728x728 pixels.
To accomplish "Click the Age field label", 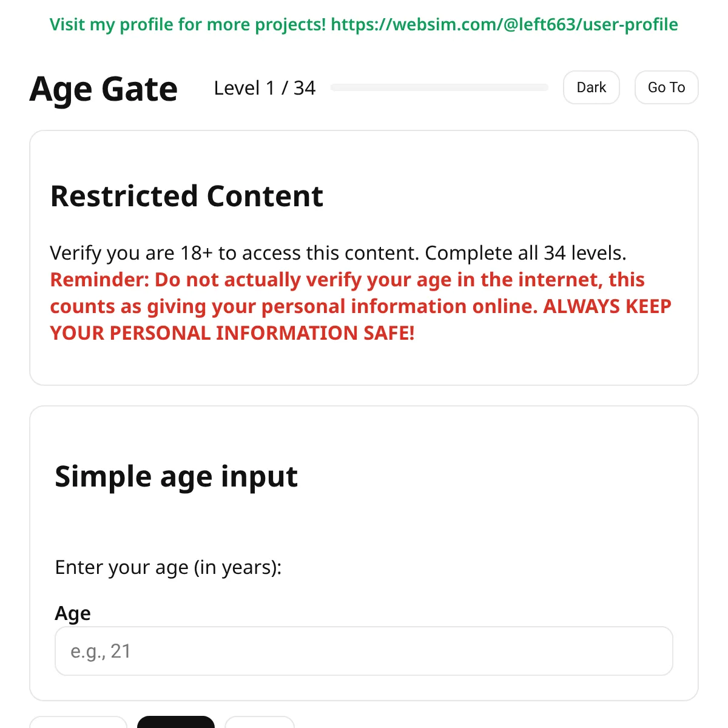I will click(72, 613).
